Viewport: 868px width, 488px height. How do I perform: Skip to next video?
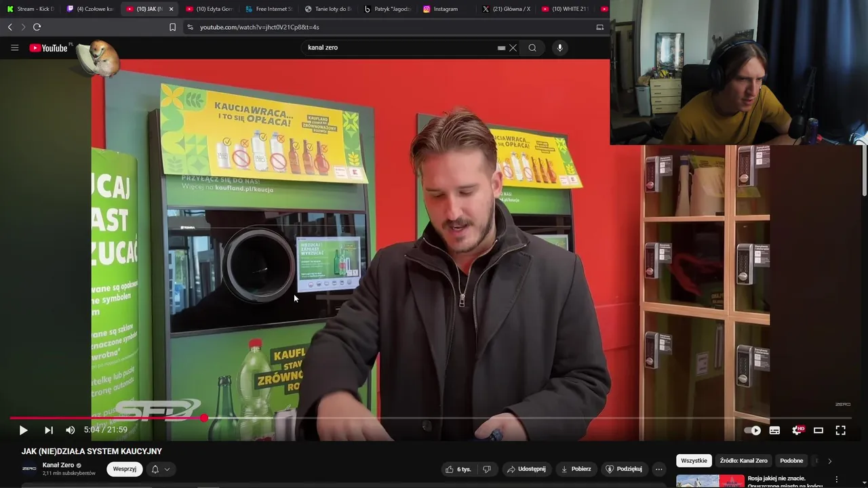(x=49, y=430)
